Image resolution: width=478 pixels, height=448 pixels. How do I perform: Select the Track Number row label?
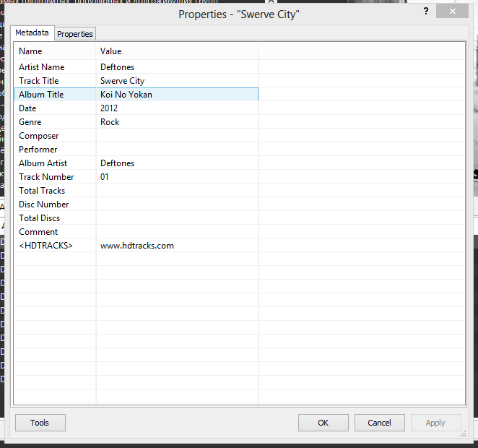[46, 177]
